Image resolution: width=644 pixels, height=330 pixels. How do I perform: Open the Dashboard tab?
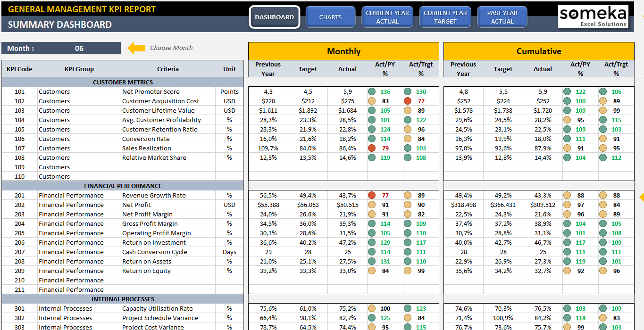coord(274,17)
